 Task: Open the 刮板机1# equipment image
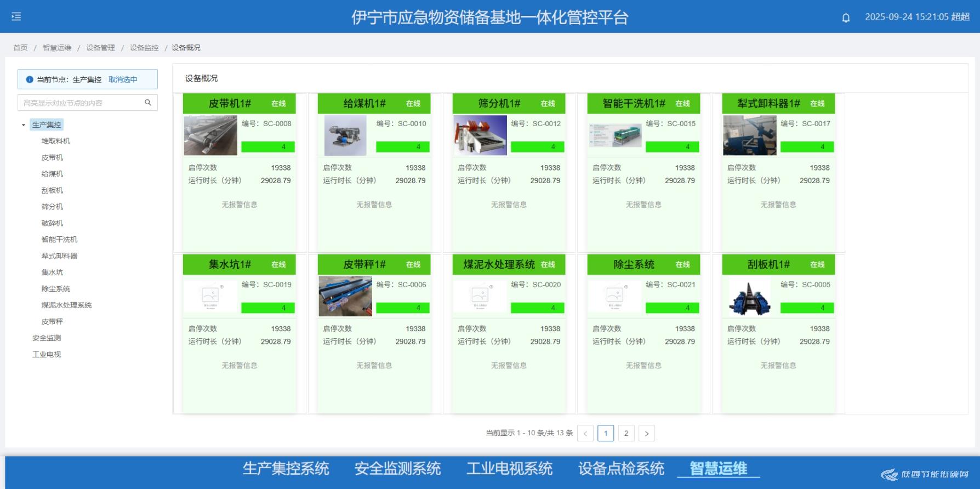749,297
